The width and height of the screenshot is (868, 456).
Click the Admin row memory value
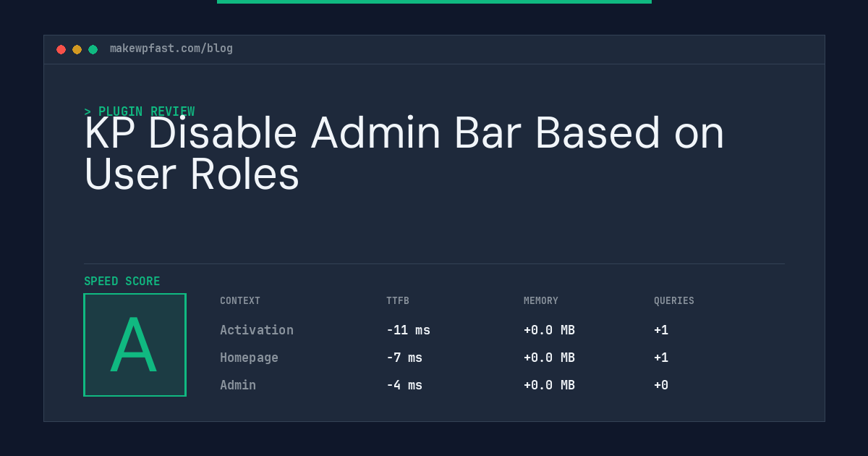tap(549, 385)
